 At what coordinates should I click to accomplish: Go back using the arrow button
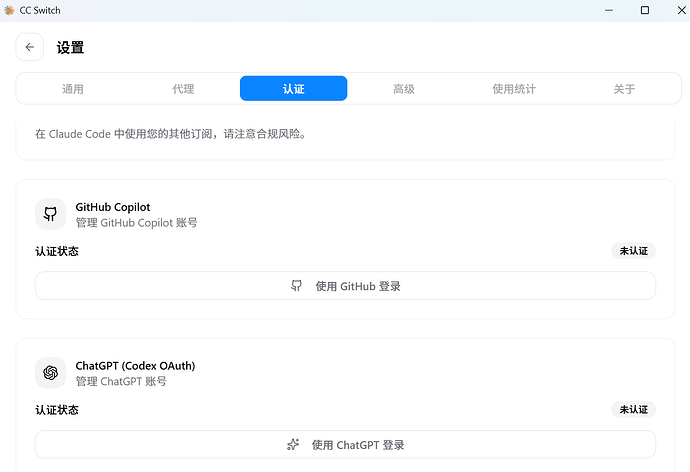point(29,47)
